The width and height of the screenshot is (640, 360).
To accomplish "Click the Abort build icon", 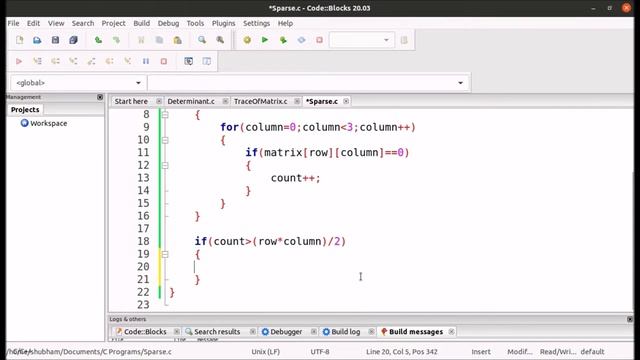I will (x=319, y=40).
